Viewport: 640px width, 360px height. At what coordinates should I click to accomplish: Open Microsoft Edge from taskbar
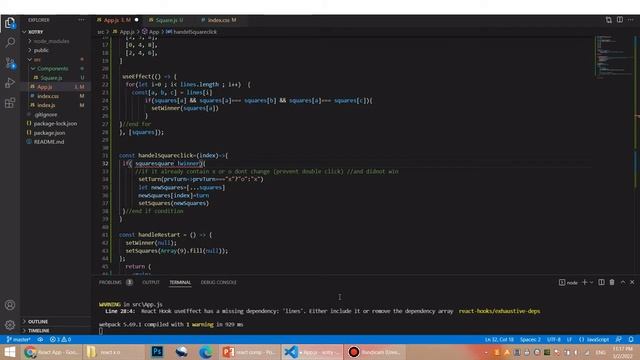point(206,352)
